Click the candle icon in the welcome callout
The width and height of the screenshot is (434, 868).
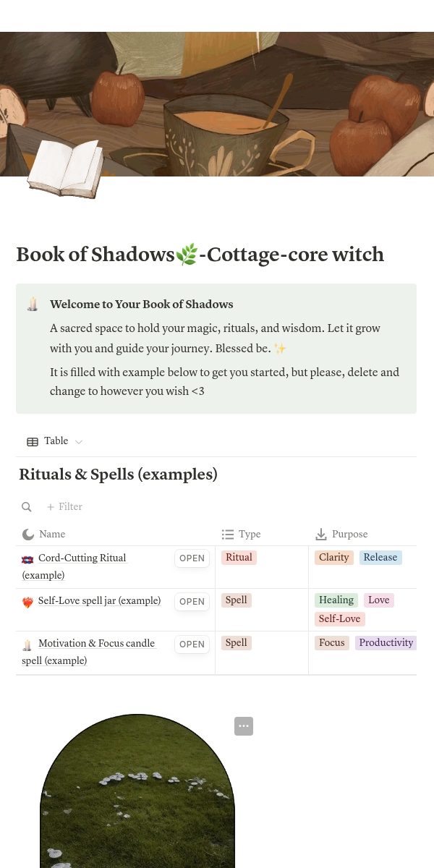(x=33, y=305)
